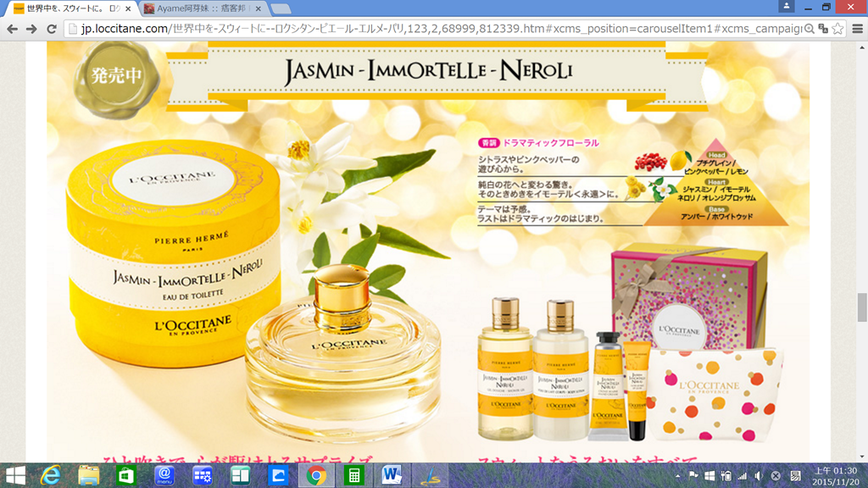This screenshot has height=488, width=868.
Task: Click the polka dot L'Occitane pouch
Action: point(715,395)
